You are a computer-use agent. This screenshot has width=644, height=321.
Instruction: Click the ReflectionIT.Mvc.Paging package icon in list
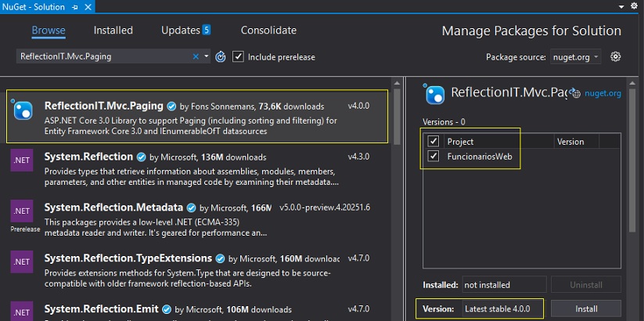(x=23, y=110)
